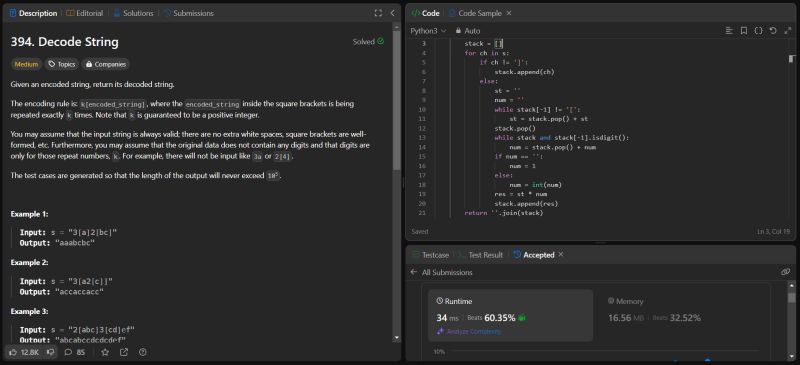Click the Auto lock setting
800x365 pixels.
[x=468, y=31]
